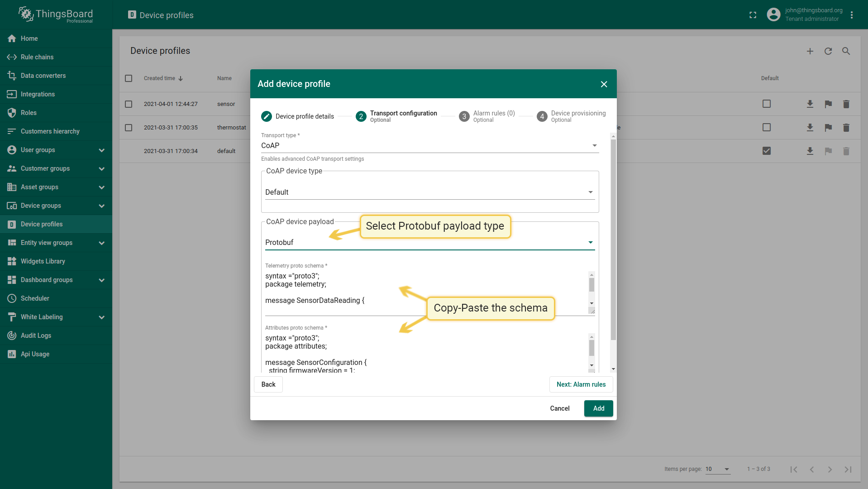Open the CoAP device payload Protobuf dropdown

[430, 242]
